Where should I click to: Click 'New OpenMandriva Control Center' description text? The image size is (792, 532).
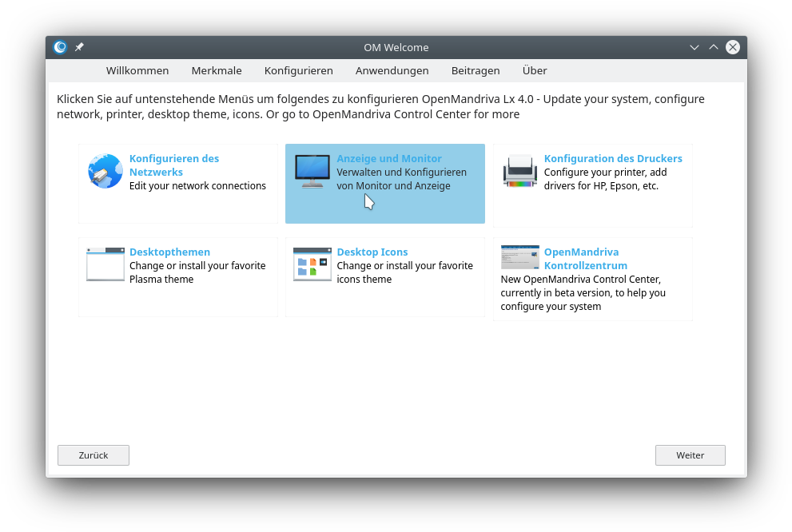pyautogui.click(x=583, y=292)
